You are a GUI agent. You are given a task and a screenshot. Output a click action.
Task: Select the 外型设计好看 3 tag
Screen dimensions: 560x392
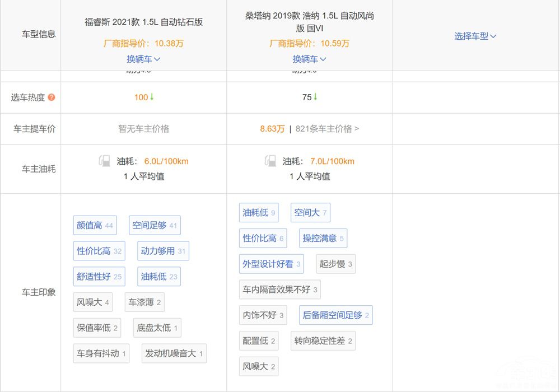pos(271,264)
